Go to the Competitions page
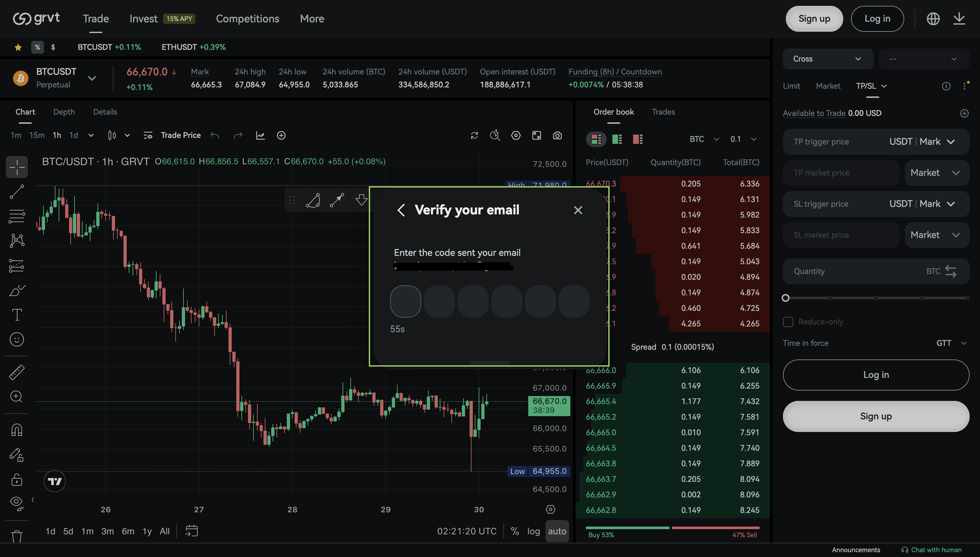Image resolution: width=980 pixels, height=557 pixels. click(x=247, y=18)
